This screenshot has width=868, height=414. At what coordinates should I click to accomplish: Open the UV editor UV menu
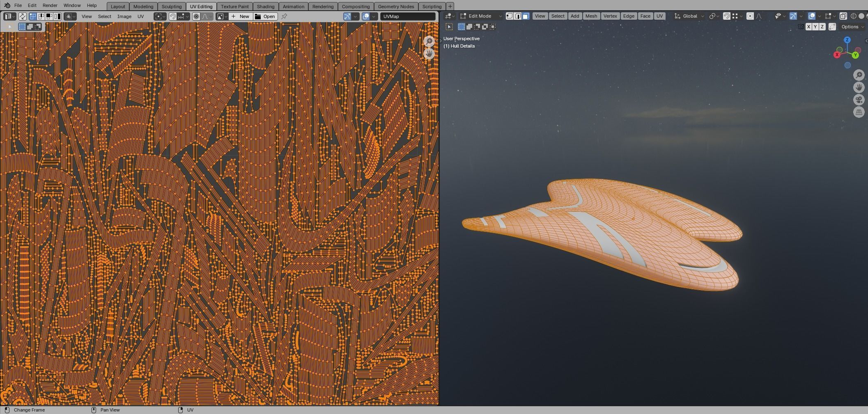tap(140, 16)
